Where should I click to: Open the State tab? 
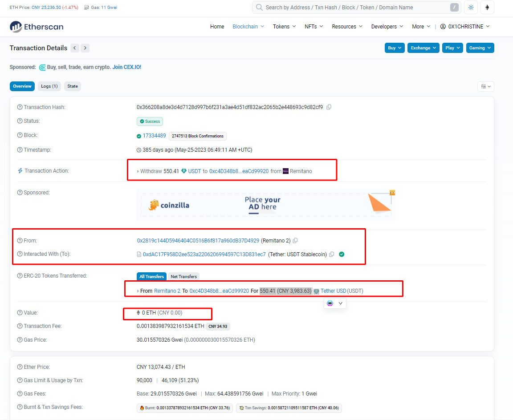73,86
